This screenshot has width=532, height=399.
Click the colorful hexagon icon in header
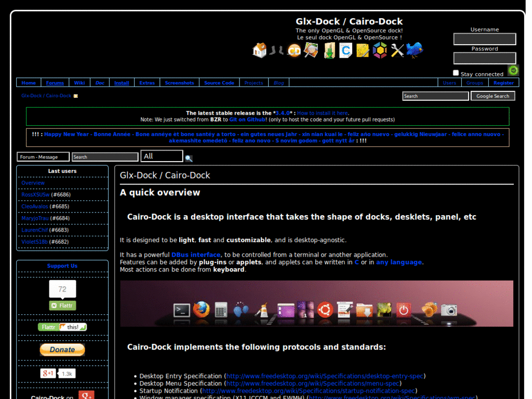tap(380, 50)
